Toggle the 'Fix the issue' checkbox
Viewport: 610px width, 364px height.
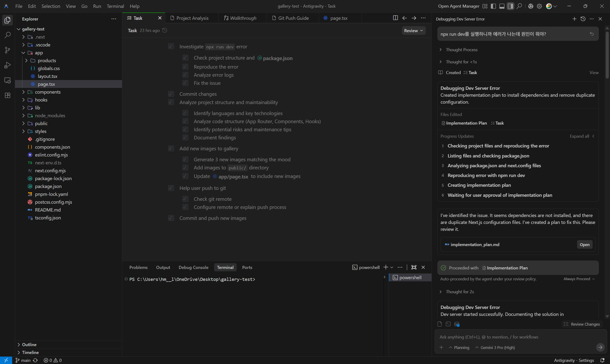click(185, 83)
